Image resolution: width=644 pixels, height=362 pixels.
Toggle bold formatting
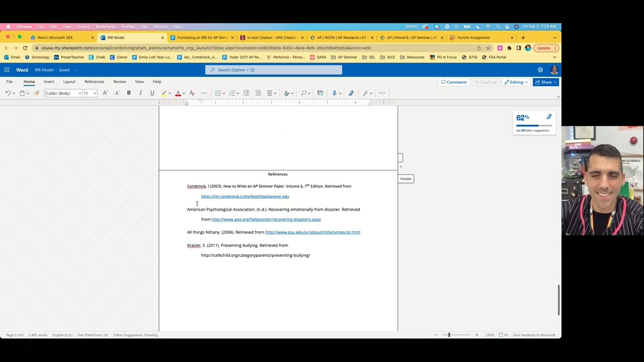point(129,93)
